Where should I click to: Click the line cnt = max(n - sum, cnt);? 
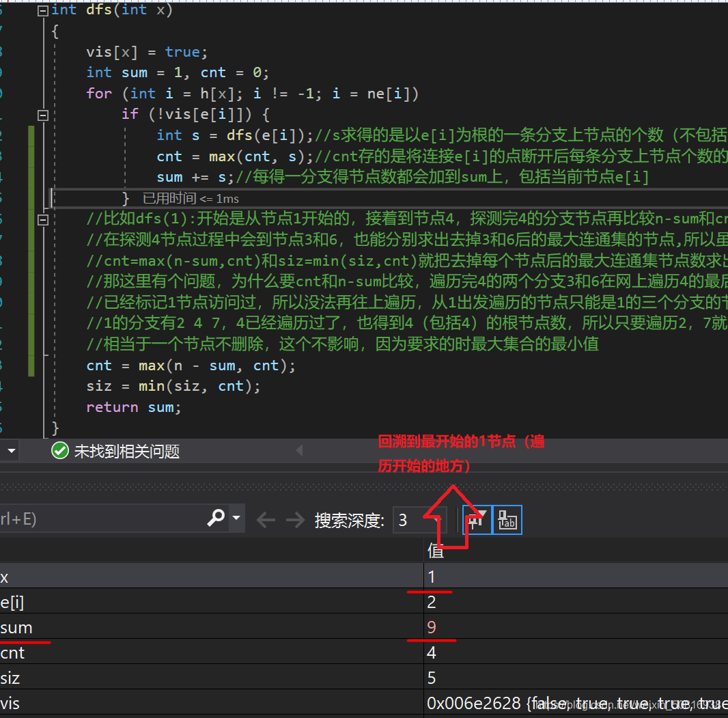coord(191,365)
